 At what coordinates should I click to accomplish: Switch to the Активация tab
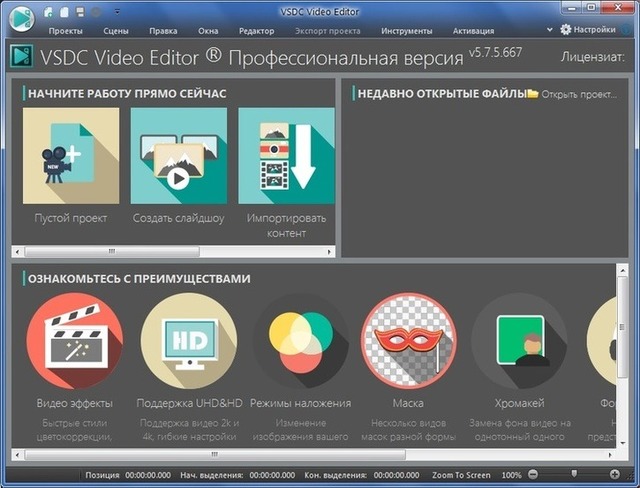pos(473,31)
